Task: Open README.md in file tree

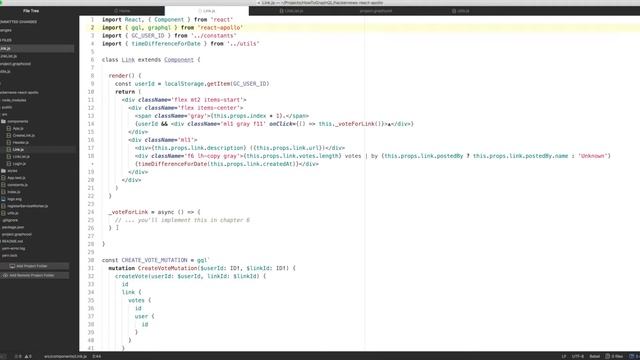Action: tap(12, 241)
